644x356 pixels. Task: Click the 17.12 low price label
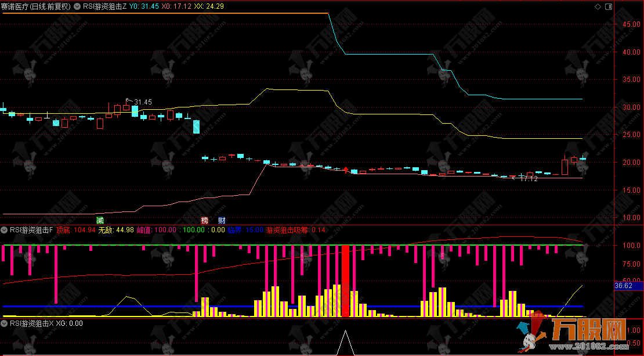point(528,179)
